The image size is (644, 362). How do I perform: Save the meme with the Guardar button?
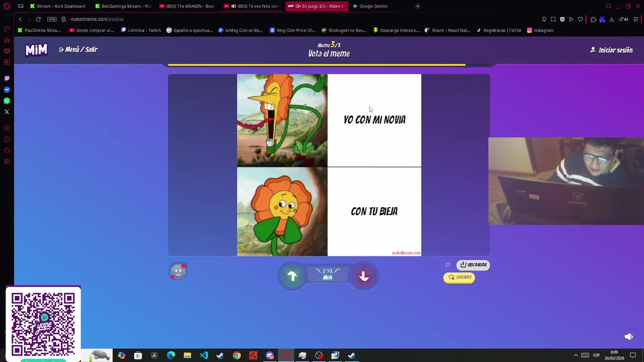(459, 278)
